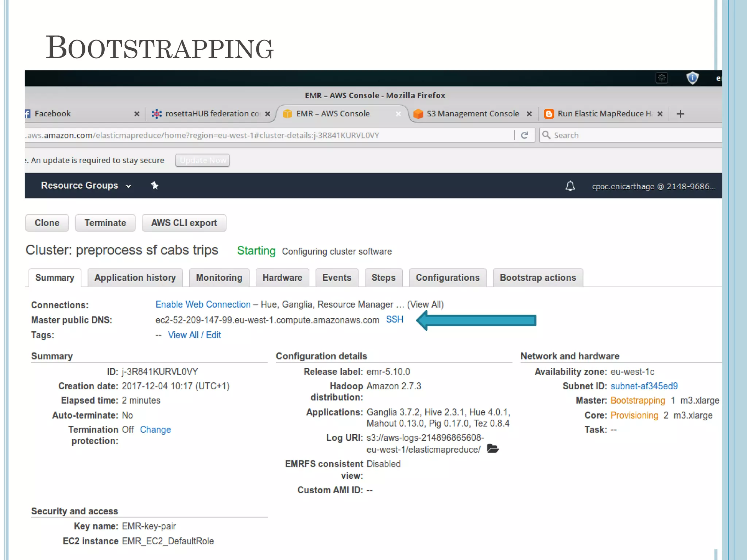747x560 pixels.
Task: Click the settings icon in top system bar
Action: (x=662, y=78)
